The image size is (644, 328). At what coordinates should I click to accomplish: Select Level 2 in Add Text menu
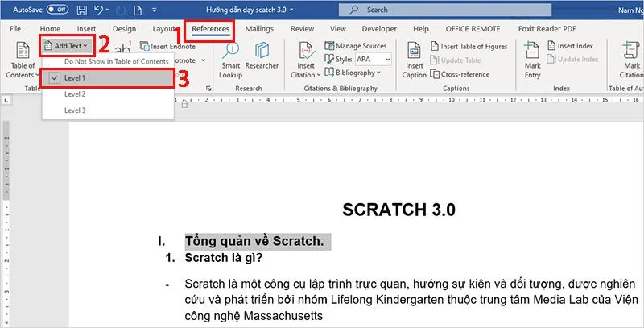pyautogui.click(x=108, y=94)
